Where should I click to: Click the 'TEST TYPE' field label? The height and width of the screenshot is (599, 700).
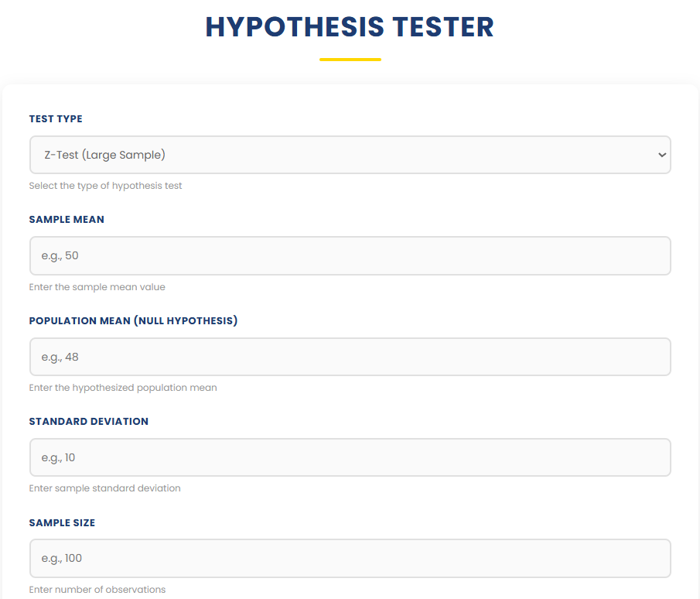pos(56,119)
